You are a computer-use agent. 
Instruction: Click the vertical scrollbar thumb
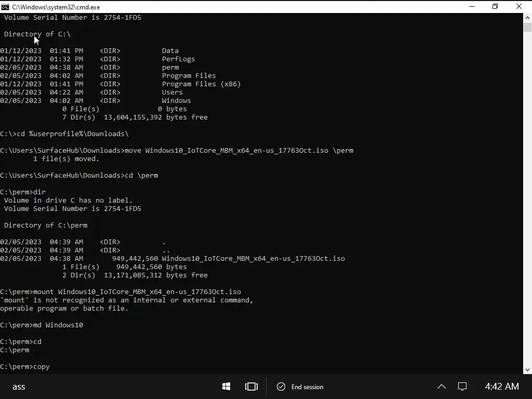click(528, 27)
